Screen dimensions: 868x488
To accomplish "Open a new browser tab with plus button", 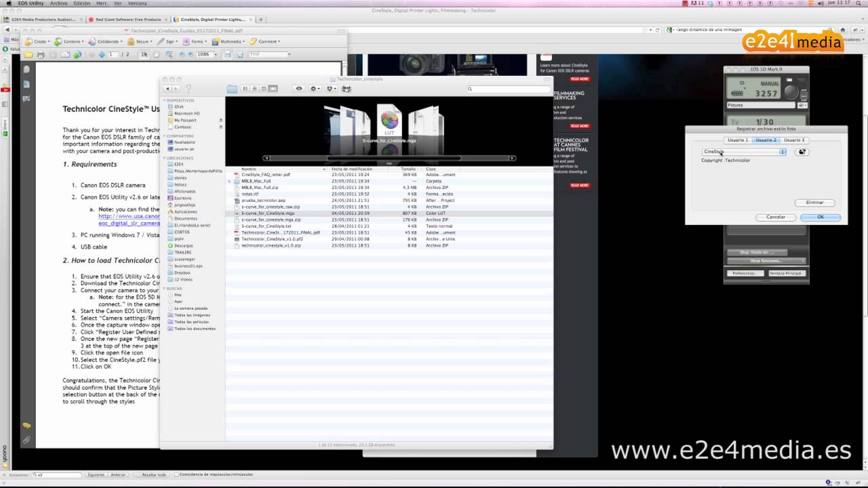I will pos(261,20).
